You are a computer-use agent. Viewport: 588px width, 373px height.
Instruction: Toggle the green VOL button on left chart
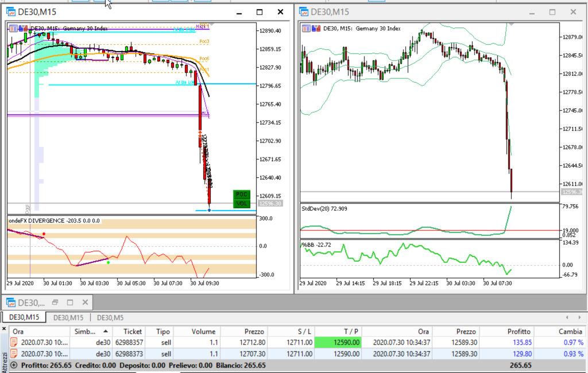click(242, 204)
